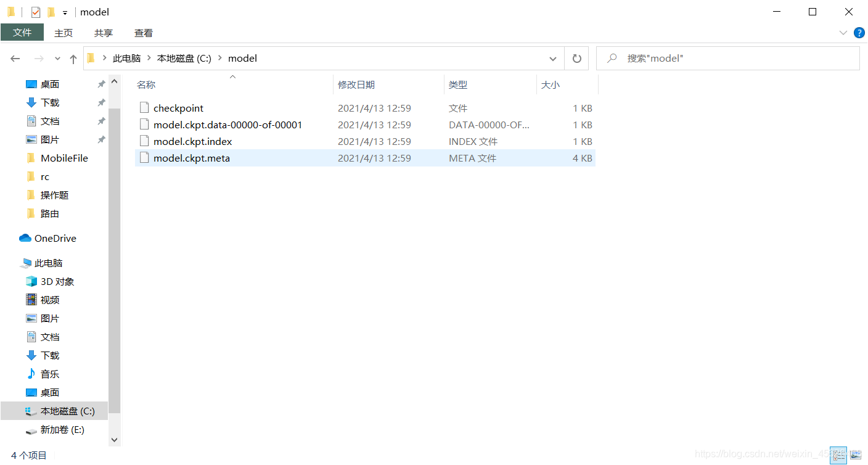Open the 文件 menu tab
The image size is (868, 465).
[22, 33]
